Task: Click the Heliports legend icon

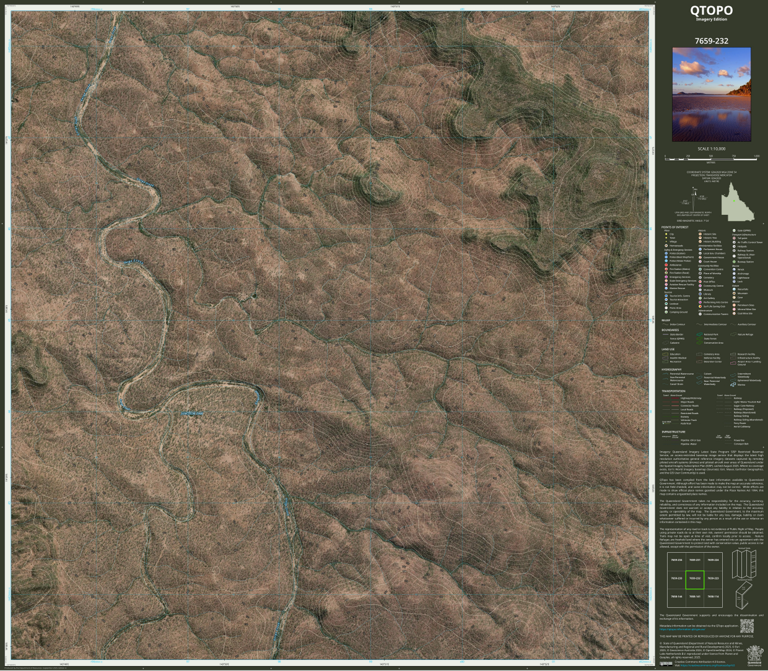Action: point(734,246)
